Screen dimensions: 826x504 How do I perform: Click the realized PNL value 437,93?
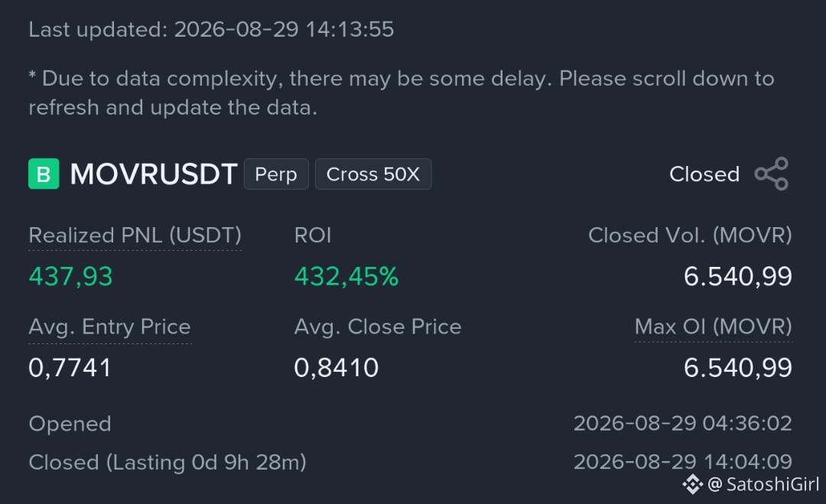[70, 277]
